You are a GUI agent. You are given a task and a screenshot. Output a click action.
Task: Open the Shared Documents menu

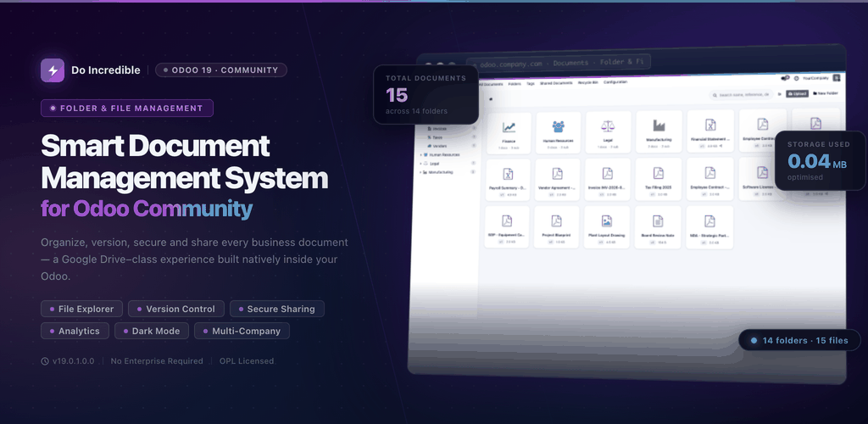(556, 83)
